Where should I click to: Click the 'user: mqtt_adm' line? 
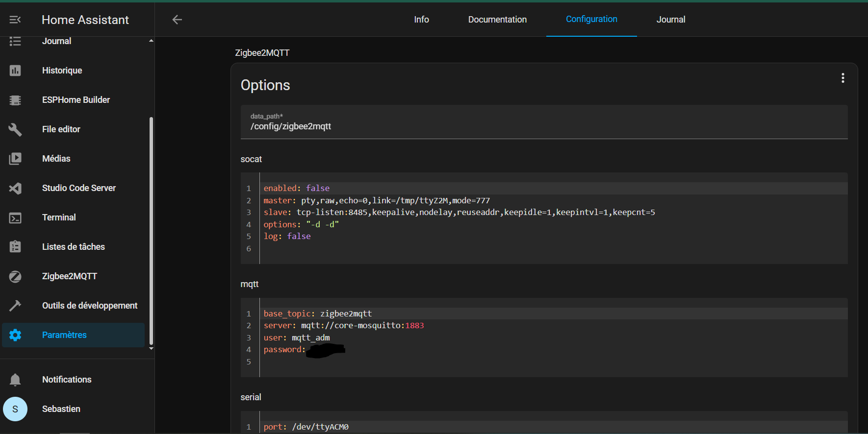click(x=554, y=338)
